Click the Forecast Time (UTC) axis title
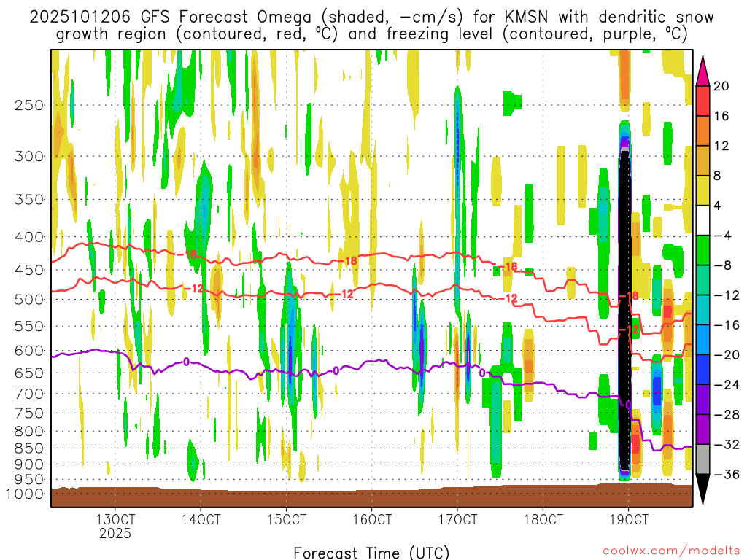This screenshot has width=747, height=560. (371, 553)
